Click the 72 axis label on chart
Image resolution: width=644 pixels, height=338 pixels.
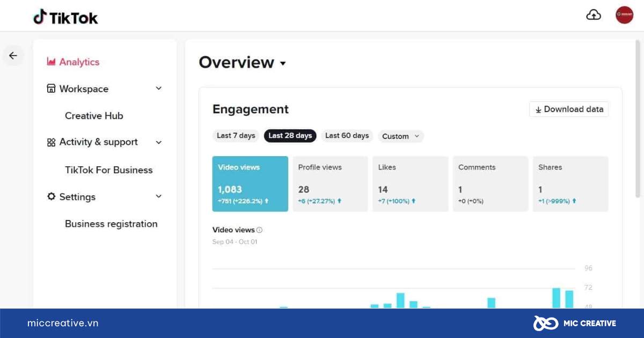click(x=588, y=288)
